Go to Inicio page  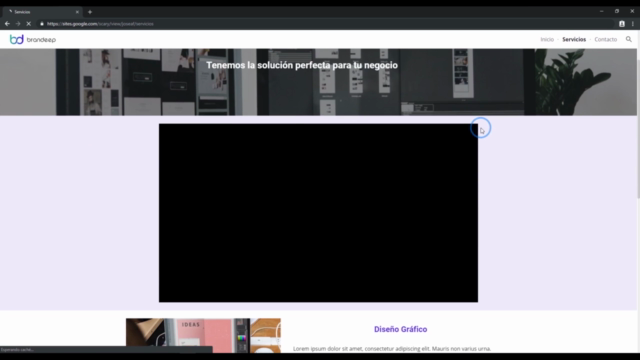pos(547,39)
